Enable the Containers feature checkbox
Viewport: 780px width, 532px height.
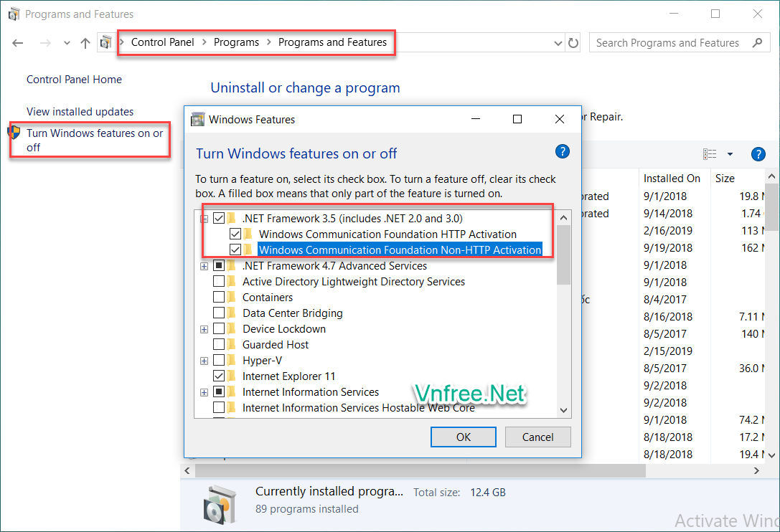point(219,298)
